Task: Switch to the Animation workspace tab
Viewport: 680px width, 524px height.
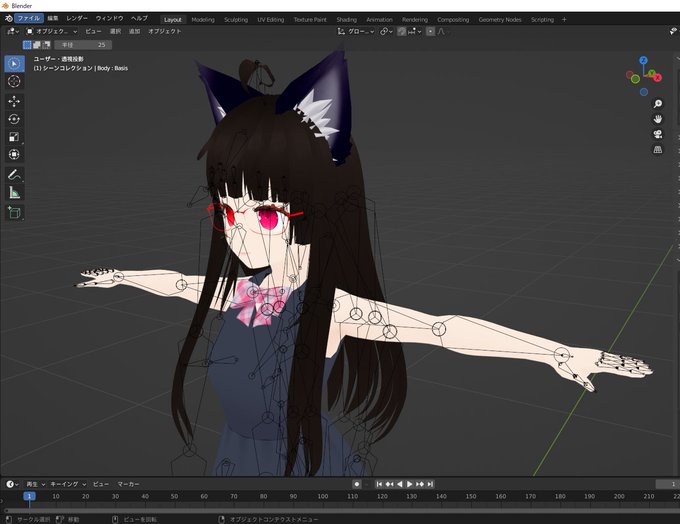Action: pos(379,20)
